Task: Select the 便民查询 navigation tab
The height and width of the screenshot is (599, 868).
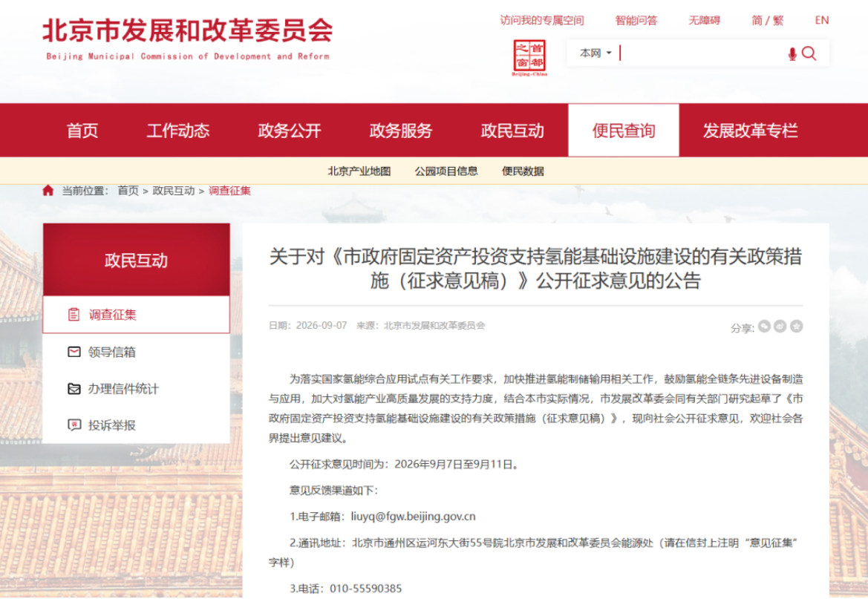Action: point(624,131)
